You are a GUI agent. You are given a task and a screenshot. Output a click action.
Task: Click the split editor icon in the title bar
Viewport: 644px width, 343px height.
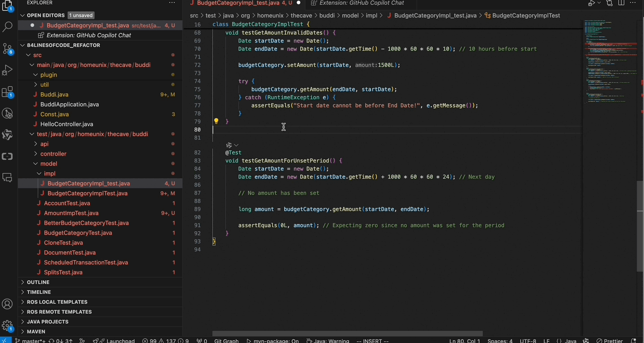point(622,3)
